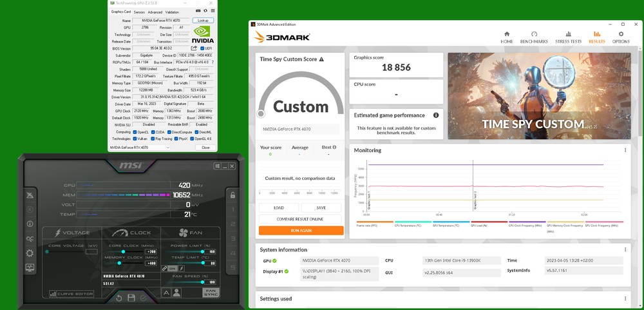The height and width of the screenshot is (310, 644).
Task: Toggle the CUDA checkbox in GPU-Z
Action: pyautogui.click(x=153, y=132)
